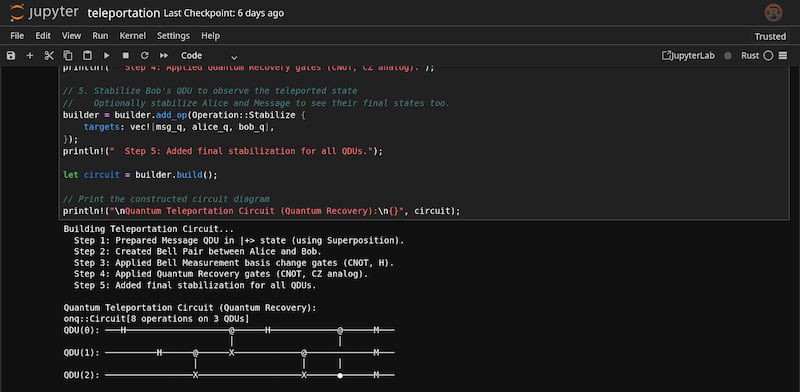Restart the kernel with the circular arrow icon
The width and height of the screenshot is (800, 392).
(144, 56)
